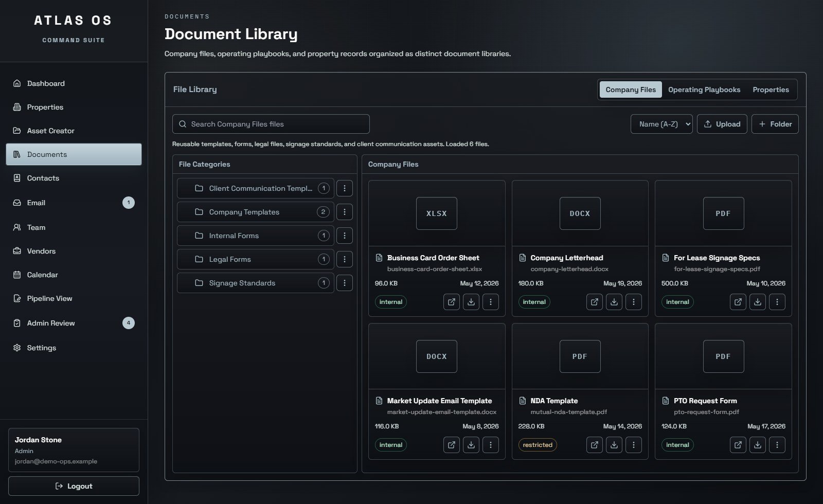Select the Signage Standards folder
This screenshot has width=823, height=504.
coord(255,283)
